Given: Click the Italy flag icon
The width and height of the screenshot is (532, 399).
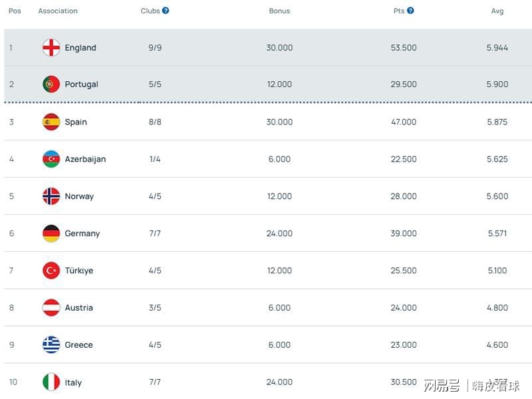Looking at the screenshot, I should [x=51, y=382].
